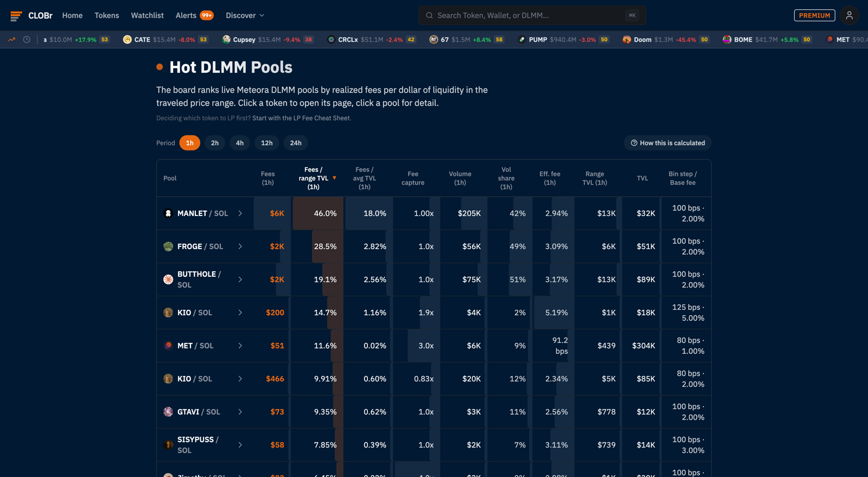This screenshot has width=868, height=477.
Task: Click the 99+ alerts badge
Action: point(207,15)
